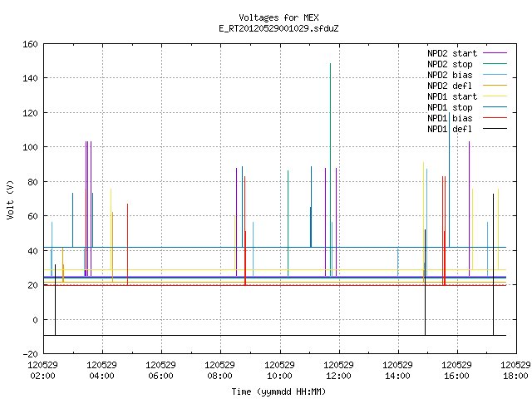Screen dimensions: 532x399
Task: Click the 'NPD2 defl' legend label
Action: click(x=450, y=86)
